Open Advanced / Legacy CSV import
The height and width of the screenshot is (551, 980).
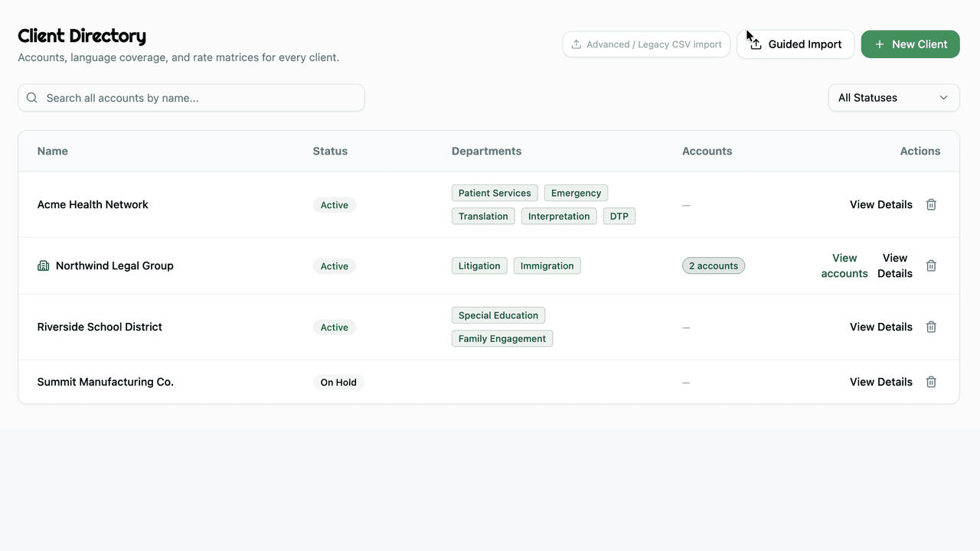[x=646, y=44]
